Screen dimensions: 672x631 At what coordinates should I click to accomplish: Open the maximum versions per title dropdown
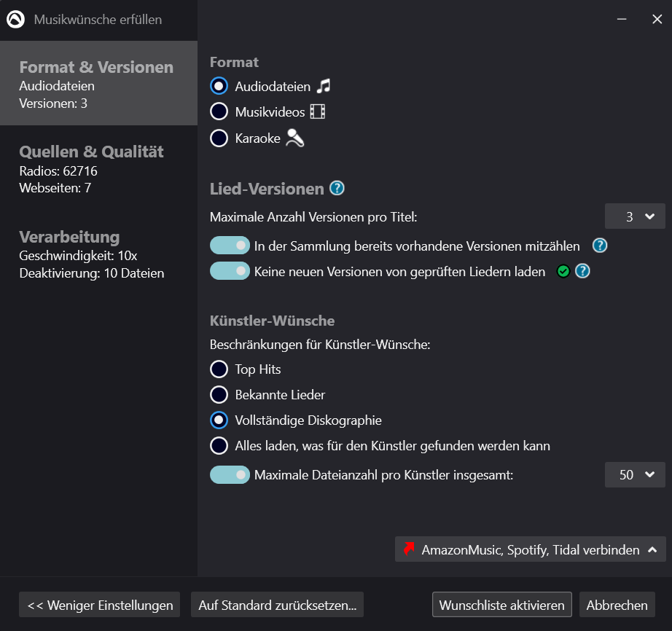(x=635, y=216)
